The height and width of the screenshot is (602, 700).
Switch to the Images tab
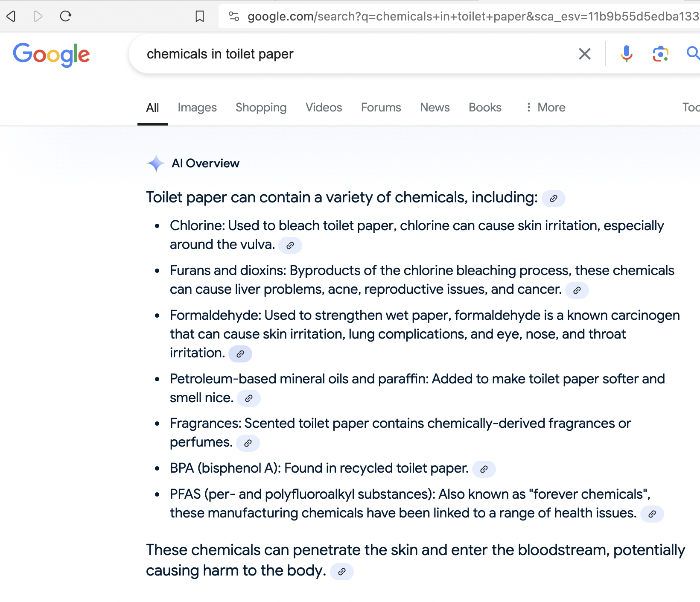[x=197, y=108]
